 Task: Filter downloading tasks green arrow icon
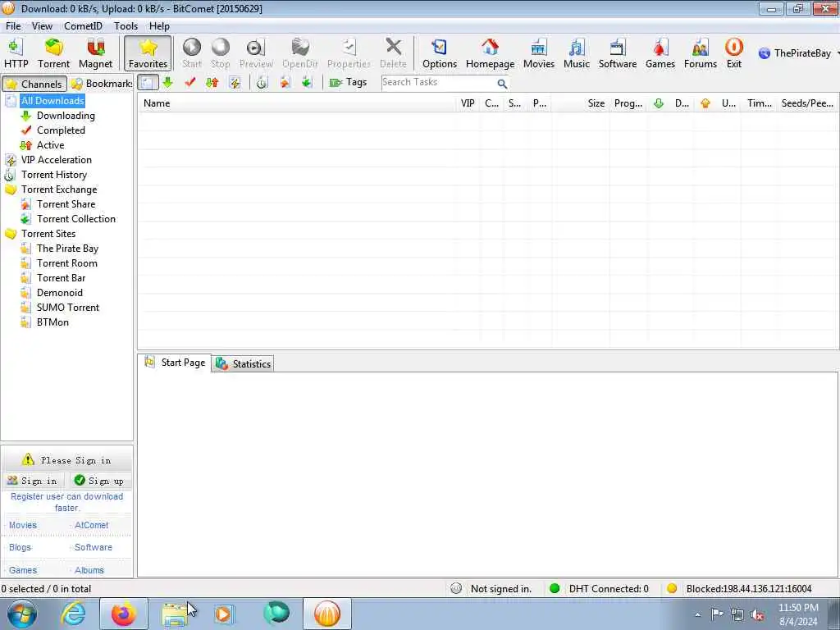coord(167,83)
